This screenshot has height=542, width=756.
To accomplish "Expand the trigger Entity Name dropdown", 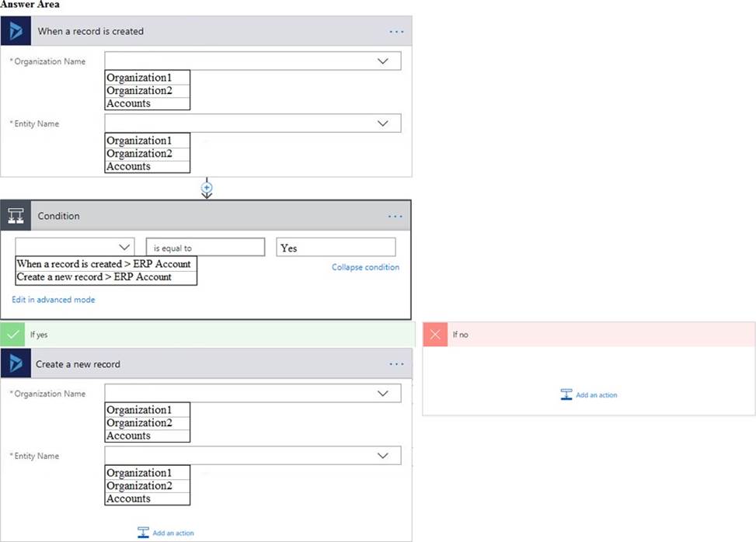I will click(382, 123).
